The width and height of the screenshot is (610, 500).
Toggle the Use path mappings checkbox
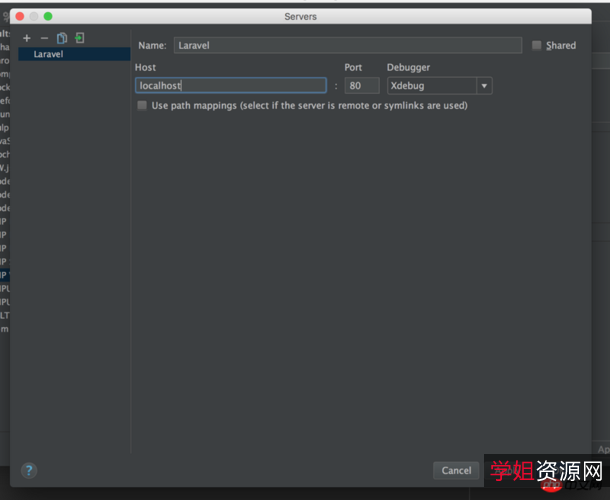point(142,105)
